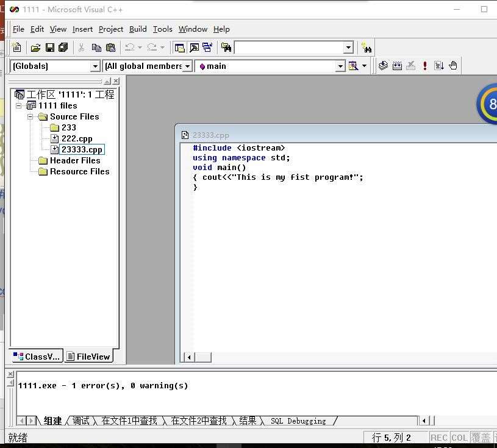497x448 pixels.
Task: Click the Go debug icon
Action: pos(439,66)
